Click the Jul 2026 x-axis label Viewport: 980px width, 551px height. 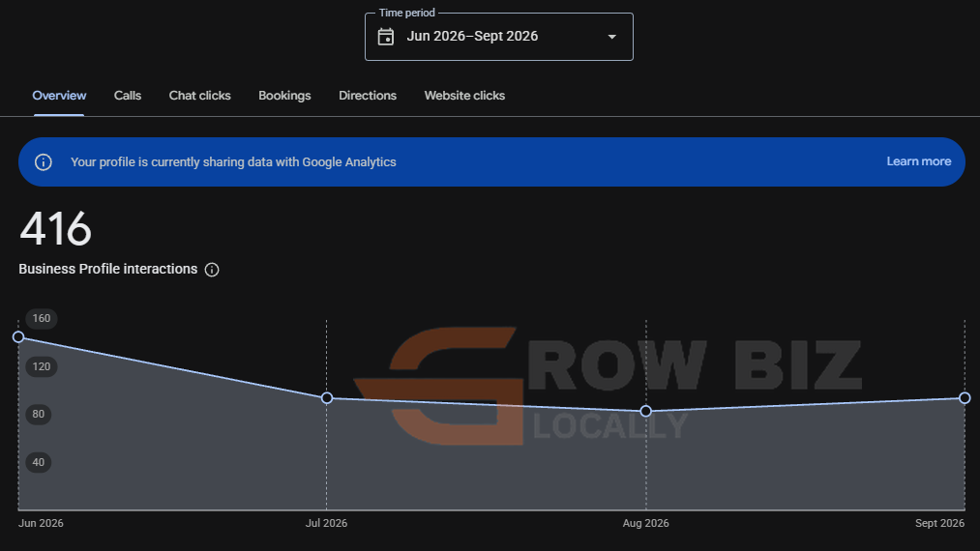coord(326,524)
